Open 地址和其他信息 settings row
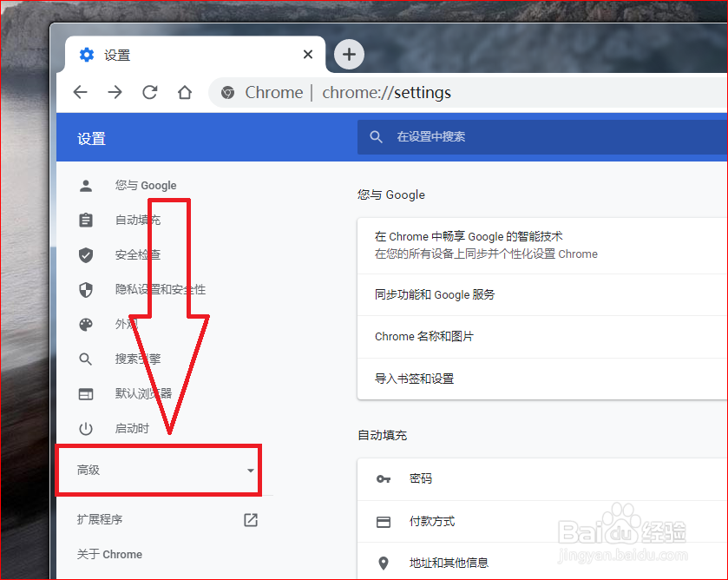This screenshot has height=580, width=728. (x=542, y=562)
